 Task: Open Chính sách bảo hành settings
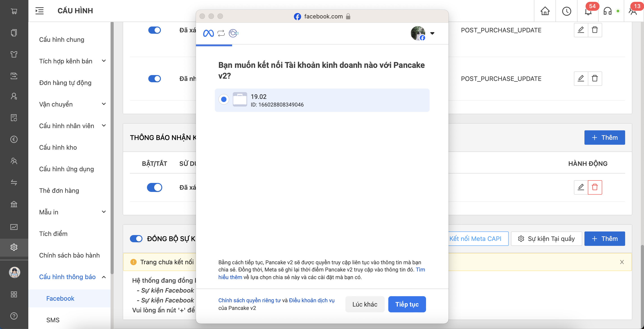tap(69, 255)
